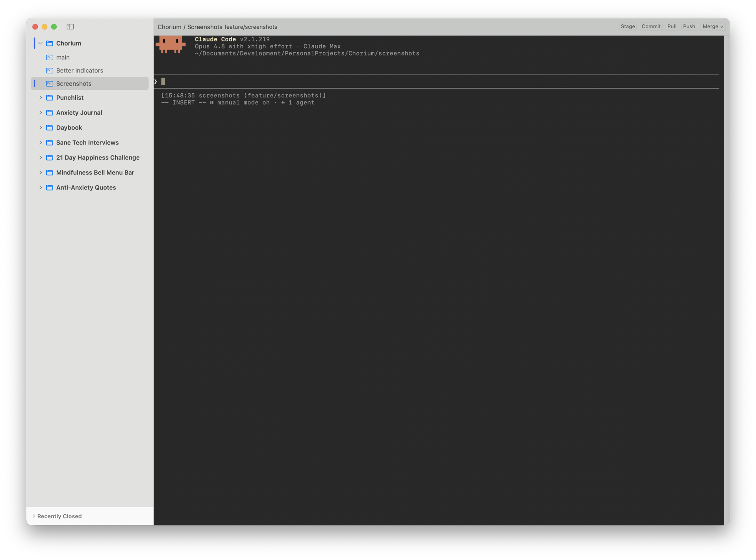Expand the Punchlist project
Image resolution: width=756 pixels, height=560 pixels.
(x=41, y=98)
